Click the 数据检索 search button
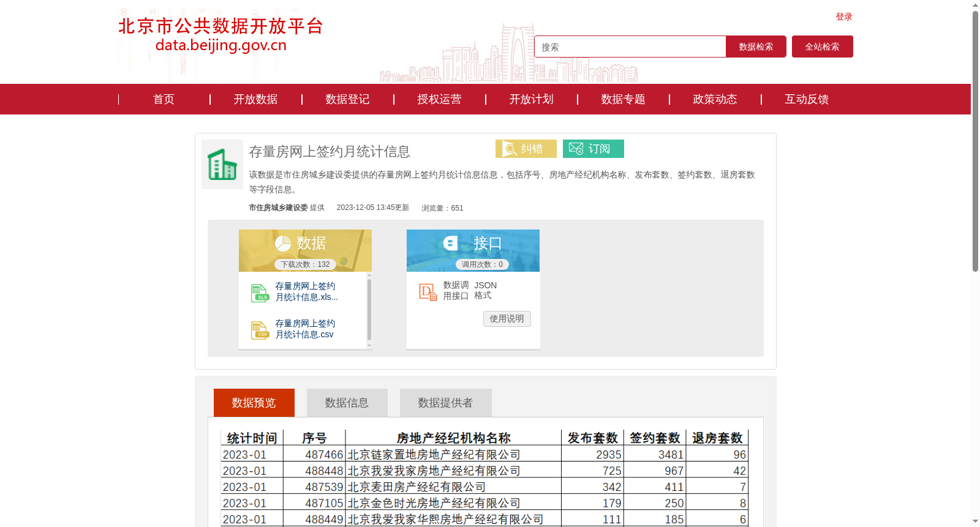 tap(756, 47)
